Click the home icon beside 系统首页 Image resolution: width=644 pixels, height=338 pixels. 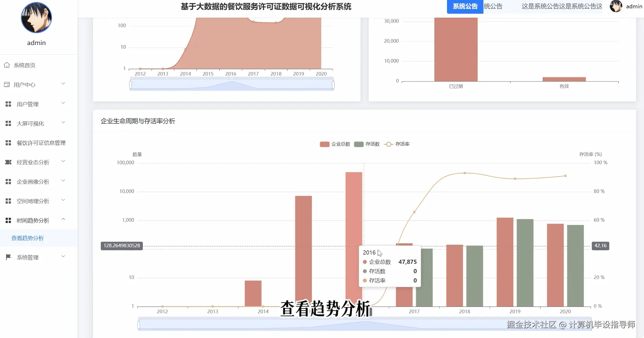tap(7, 65)
